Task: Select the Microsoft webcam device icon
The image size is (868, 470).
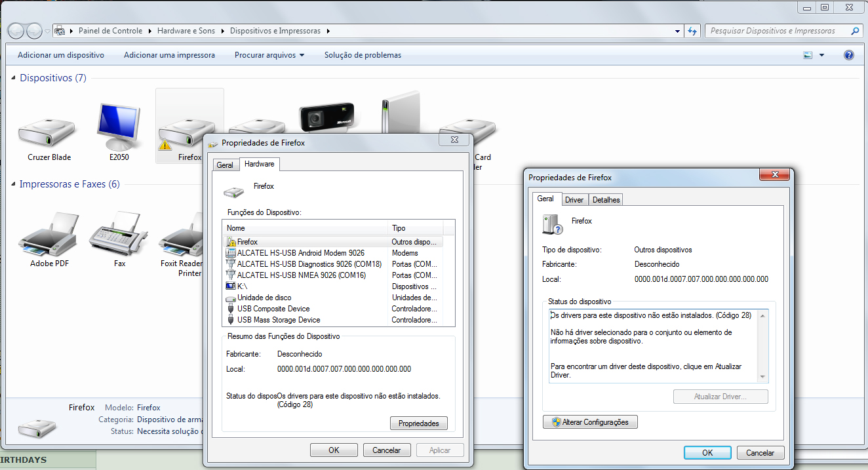Action: 326,118
